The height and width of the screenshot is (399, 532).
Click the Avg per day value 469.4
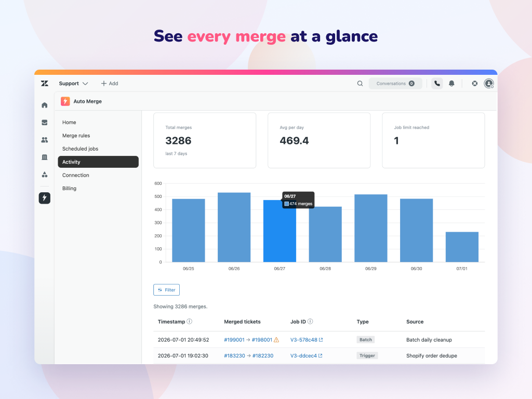pyautogui.click(x=294, y=140)
